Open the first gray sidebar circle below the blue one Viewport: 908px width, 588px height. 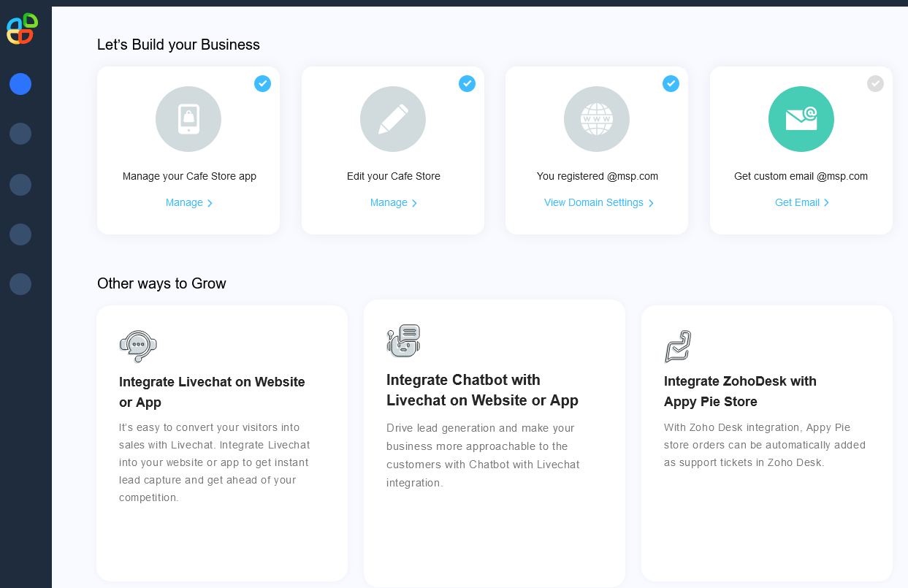point(20,134)
